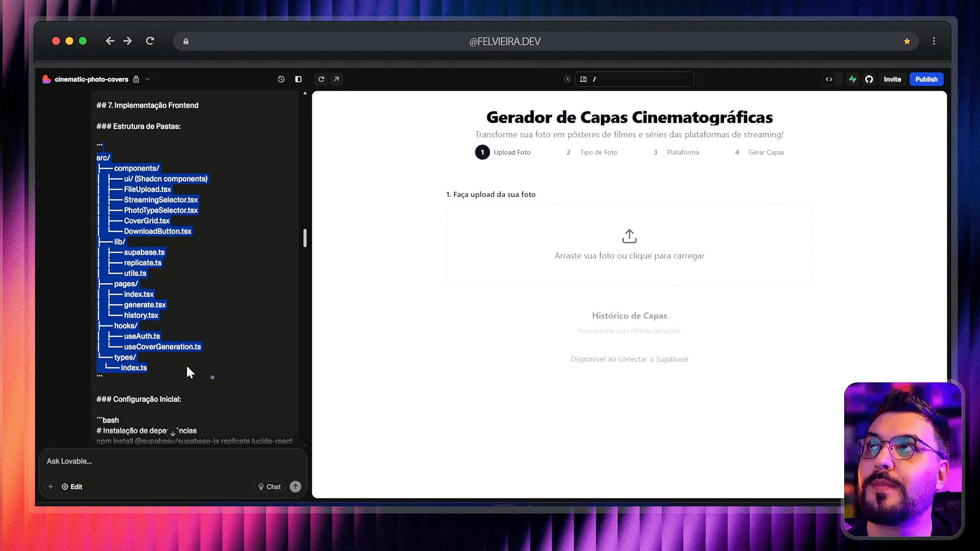This screenshot has height=551, width=980.
Task: Open the Supabase lightning bolt integration
Action: (852, 79)
